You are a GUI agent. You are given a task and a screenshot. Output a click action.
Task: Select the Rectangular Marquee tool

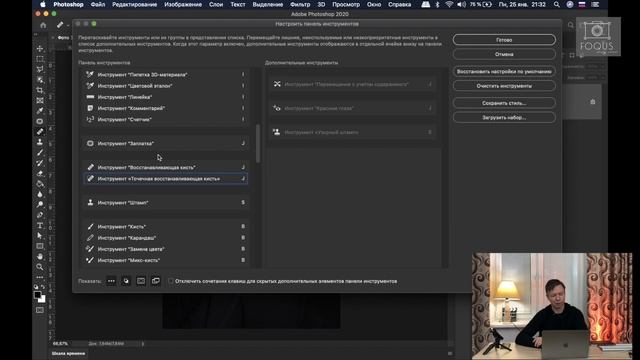tap(40, 59)
